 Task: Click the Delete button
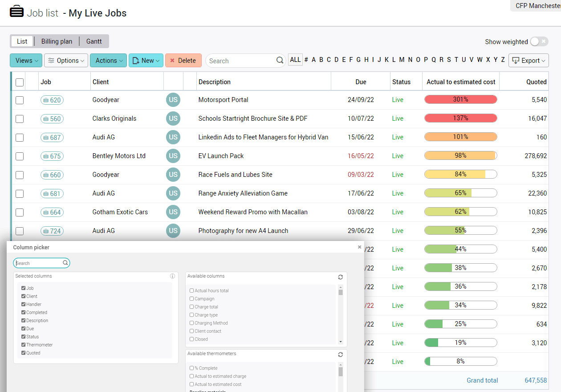(183, 61)
